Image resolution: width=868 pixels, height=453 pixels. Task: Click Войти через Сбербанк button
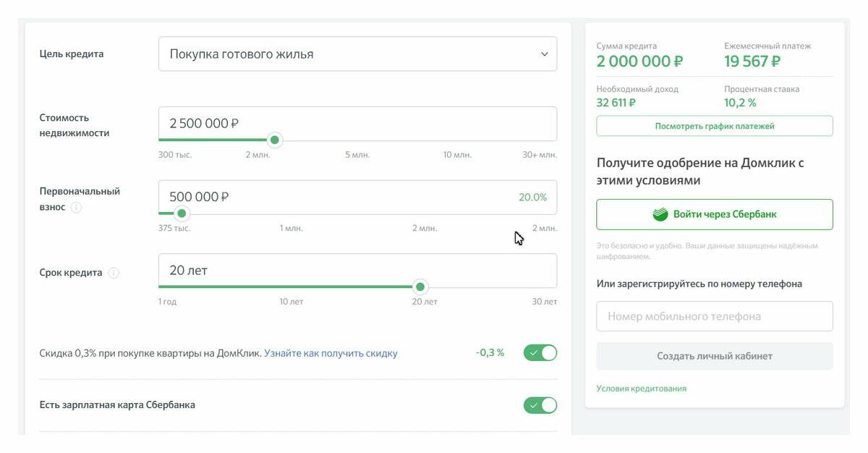(715, 215)
